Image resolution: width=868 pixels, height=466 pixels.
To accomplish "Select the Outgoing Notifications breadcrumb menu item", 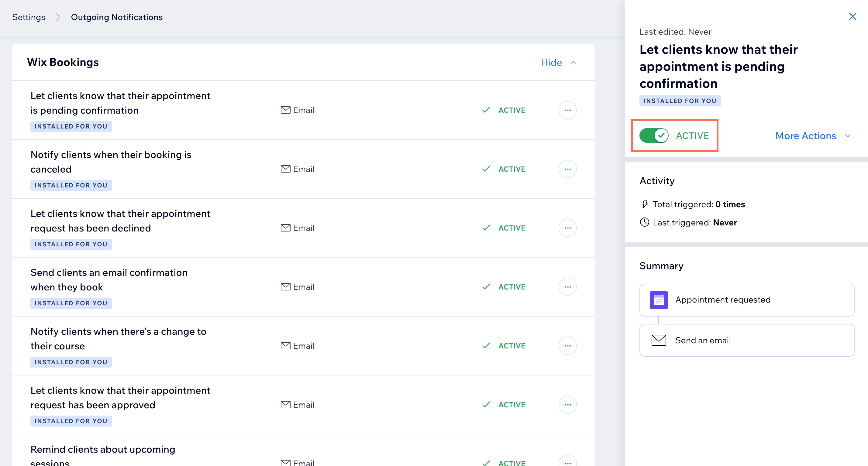I will coord(116,17).
